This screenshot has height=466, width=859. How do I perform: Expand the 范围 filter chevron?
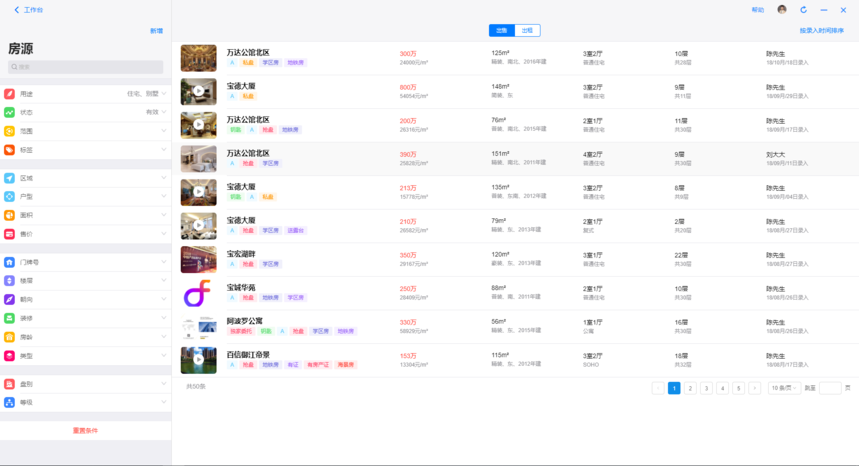point(164,131)
